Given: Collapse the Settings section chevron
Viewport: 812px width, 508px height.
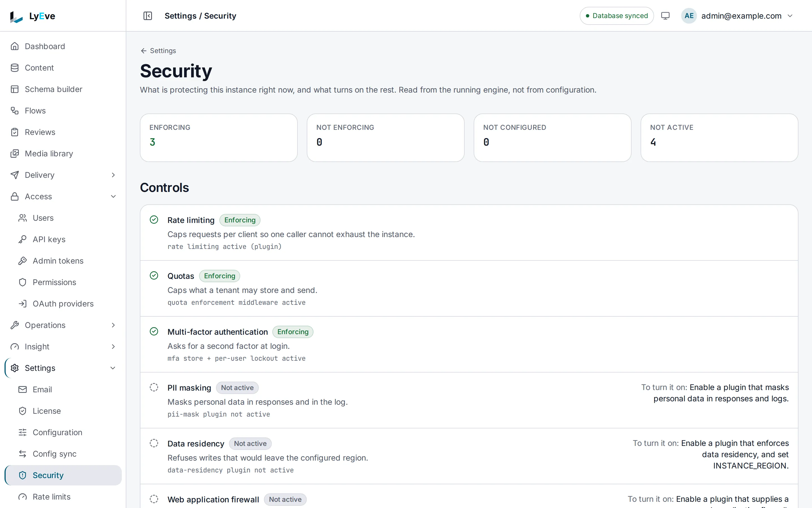Looking at the screenshot, I should pos(113,368).
